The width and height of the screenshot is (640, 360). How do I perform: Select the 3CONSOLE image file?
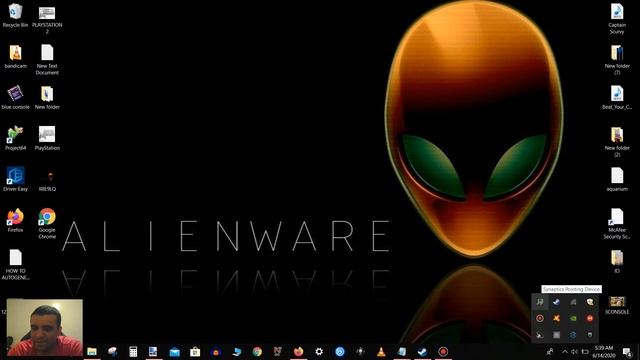point(617,305)
